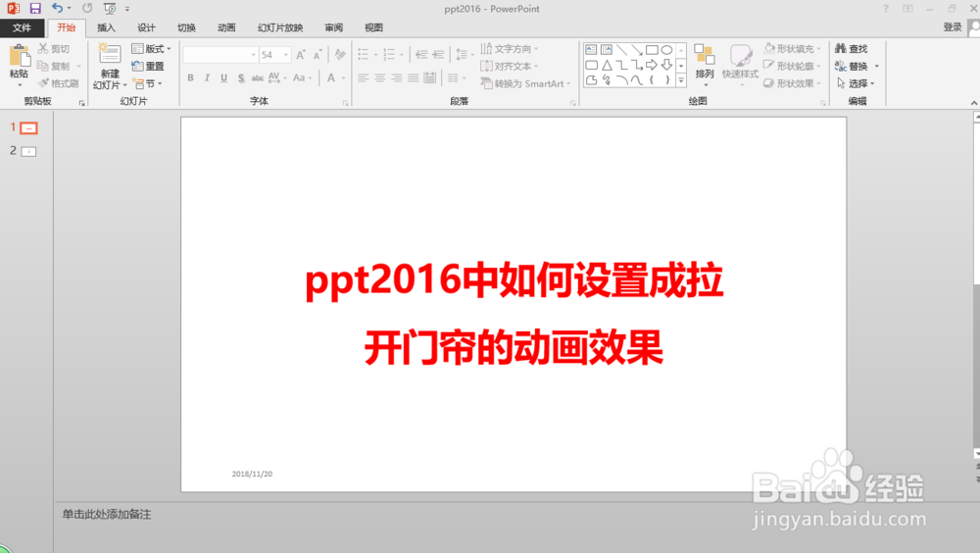
Task: Expand the numbering list dropdown
Action: pos(401,55)
